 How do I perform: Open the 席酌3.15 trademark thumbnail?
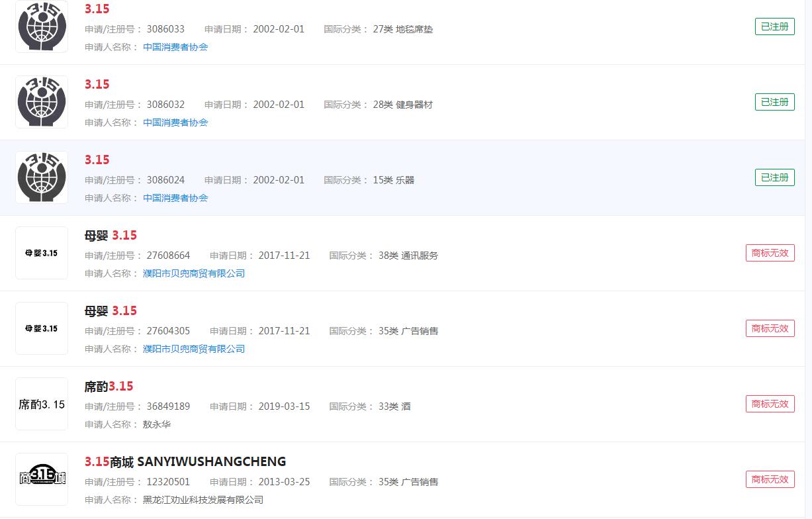pyautogui.click(x=42, y=404)
